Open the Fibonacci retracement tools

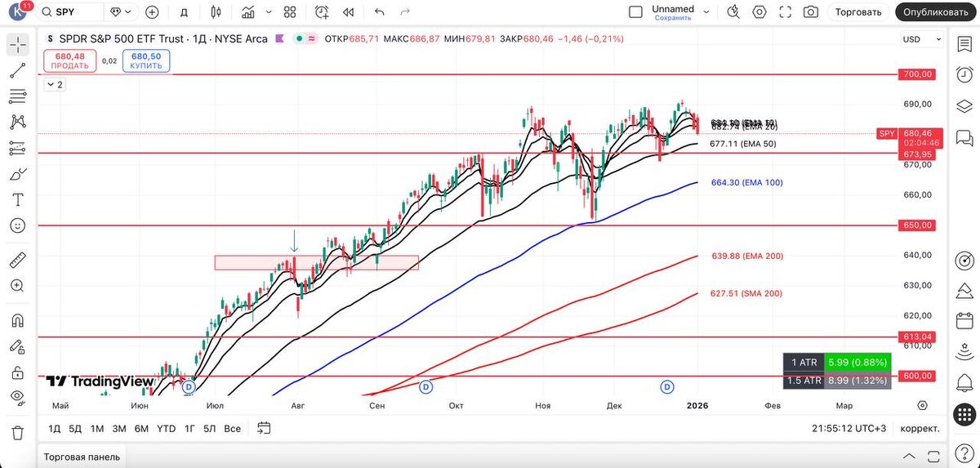(18, 96)
